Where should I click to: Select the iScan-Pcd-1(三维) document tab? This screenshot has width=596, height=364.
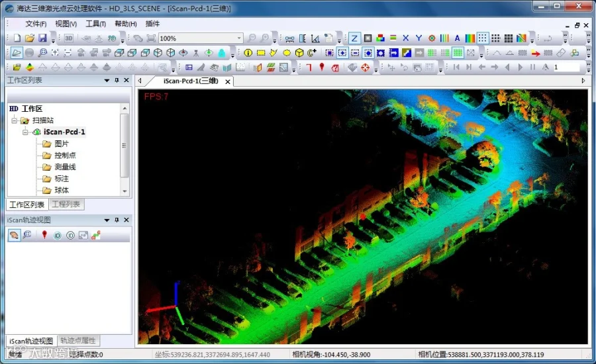pyautogui.click(x=191, y=81)
